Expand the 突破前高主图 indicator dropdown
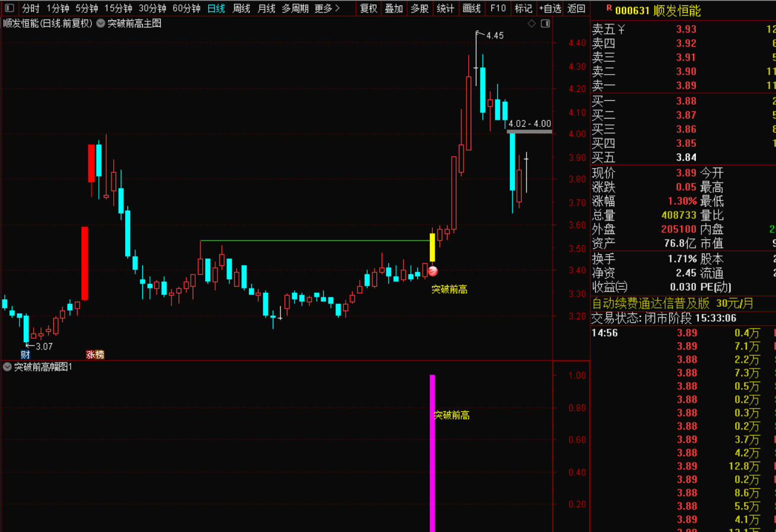 (x=101, y=24)
